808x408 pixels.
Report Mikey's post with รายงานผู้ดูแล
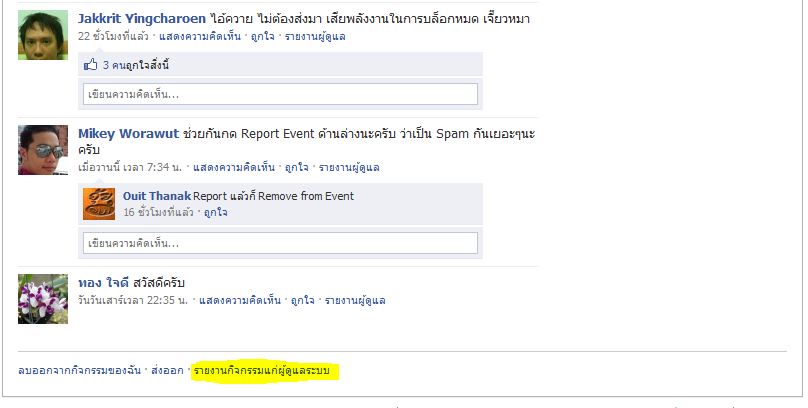click(349, 167)
